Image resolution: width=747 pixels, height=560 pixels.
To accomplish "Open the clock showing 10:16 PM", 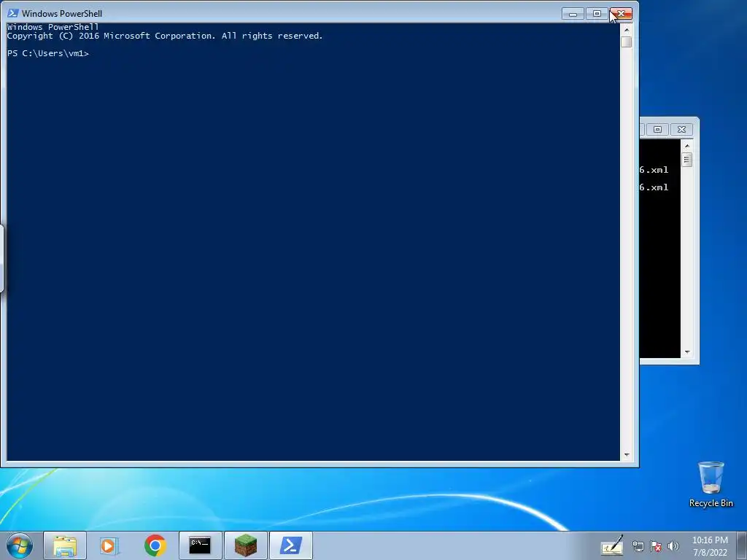I will click(x=710, y=546).
